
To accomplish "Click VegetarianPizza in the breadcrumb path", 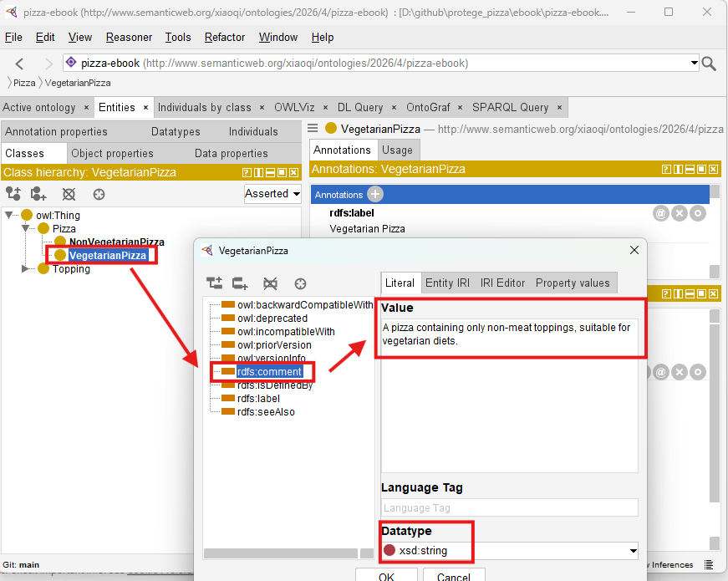I will point(78,83).
